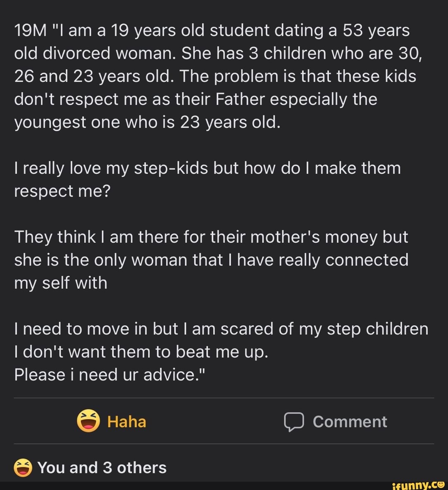The image size is (448, 490).
Task: Click the "my self with" line
Action: [x=61, y=283]
